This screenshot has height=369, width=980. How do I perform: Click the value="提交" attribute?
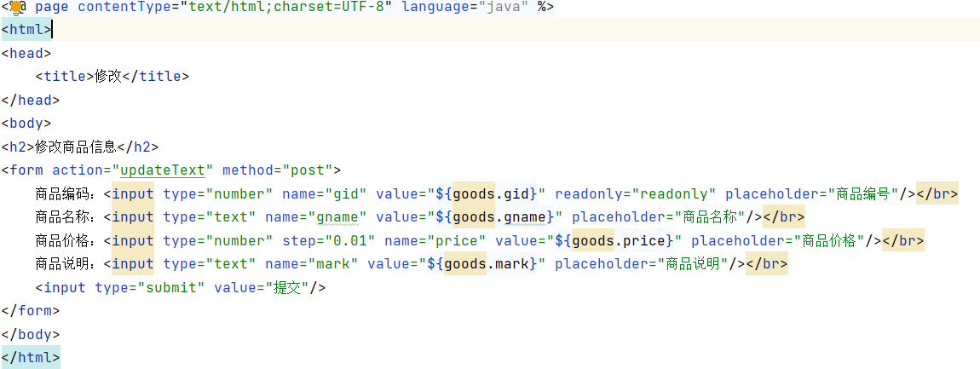pyautogui.click(x=262, y=288)
